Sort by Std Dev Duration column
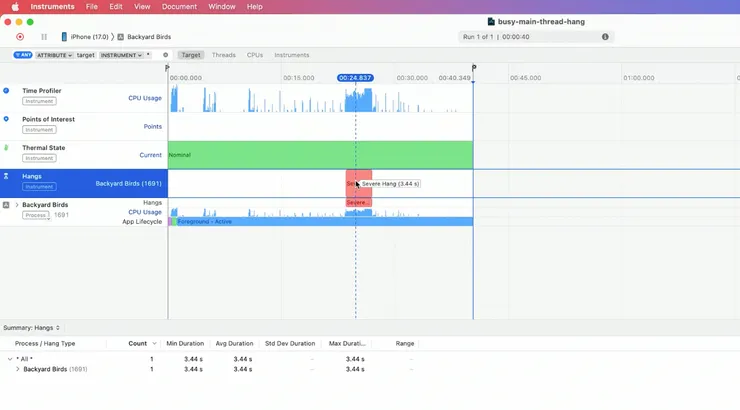The image size is (740, 410). [290, 343]
